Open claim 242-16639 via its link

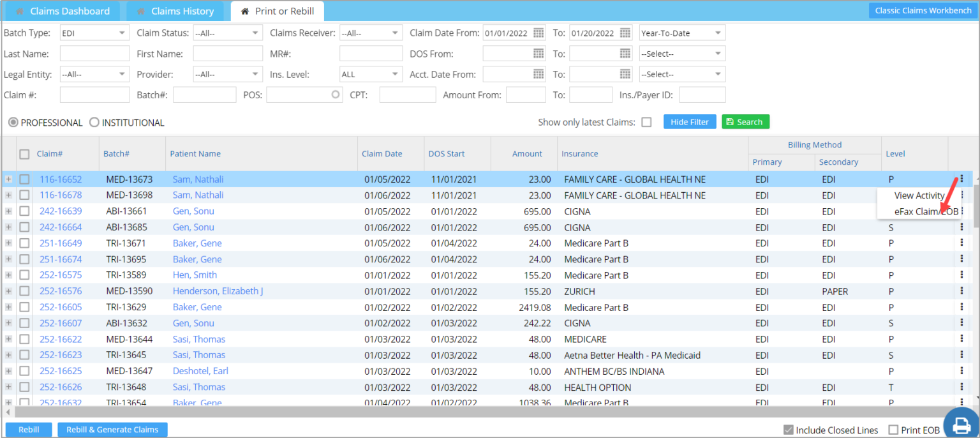61,211
